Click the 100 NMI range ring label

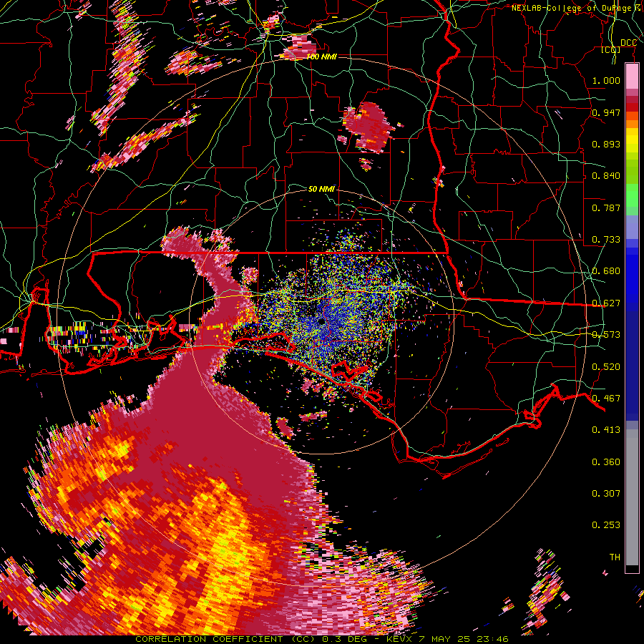click(x=321, y=57)
